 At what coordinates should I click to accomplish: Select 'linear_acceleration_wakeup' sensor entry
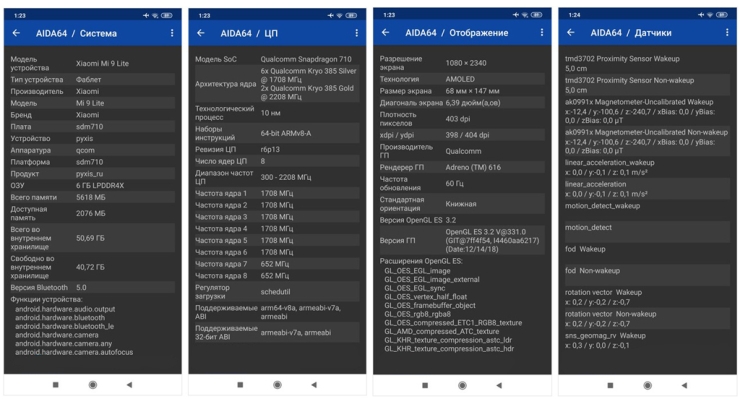610,162
